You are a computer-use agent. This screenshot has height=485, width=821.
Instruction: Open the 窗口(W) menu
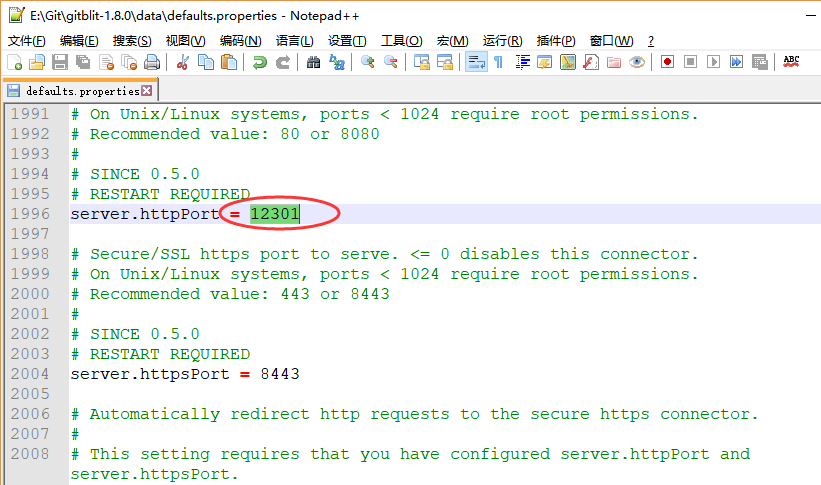pos(612,41)
